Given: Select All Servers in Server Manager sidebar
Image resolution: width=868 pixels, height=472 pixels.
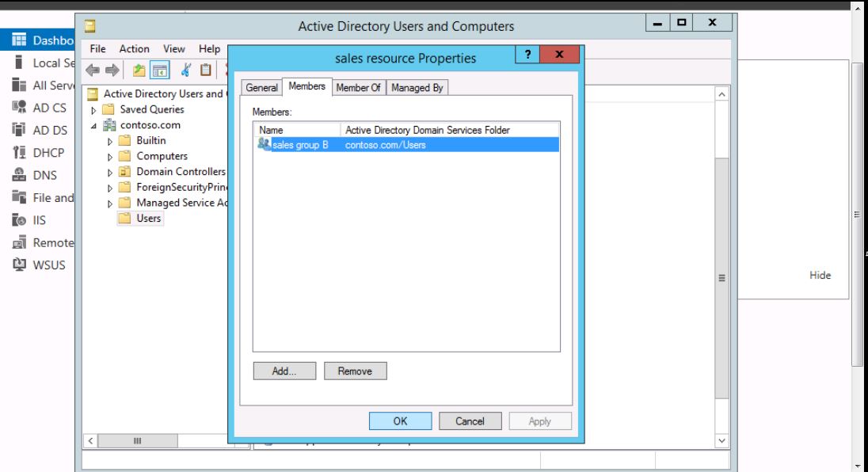Looking at the screenshot, I should pos(42,86).
